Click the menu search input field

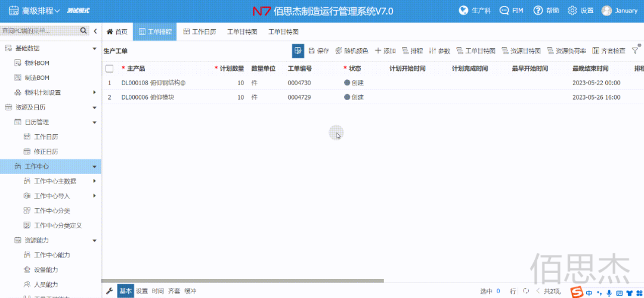tap(39, 31)
